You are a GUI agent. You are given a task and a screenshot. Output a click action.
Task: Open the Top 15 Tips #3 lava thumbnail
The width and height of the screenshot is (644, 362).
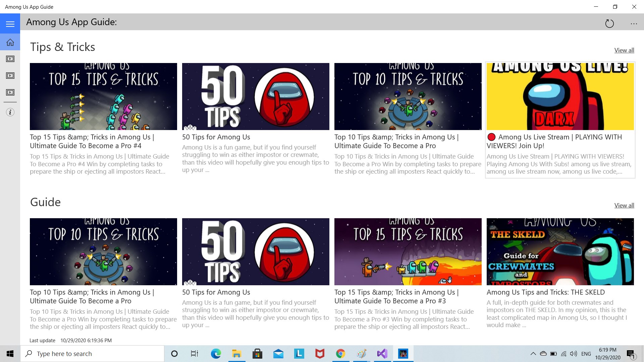point(408,252)
